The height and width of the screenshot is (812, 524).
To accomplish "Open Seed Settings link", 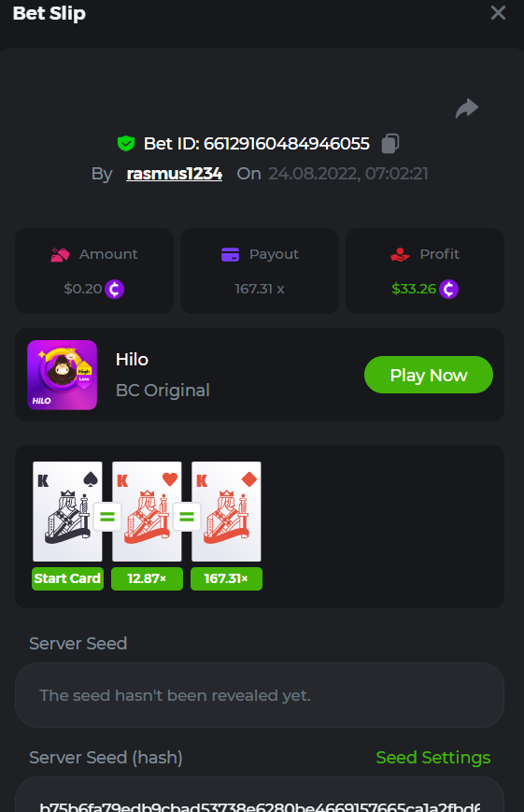I will [x=433, y=758].
